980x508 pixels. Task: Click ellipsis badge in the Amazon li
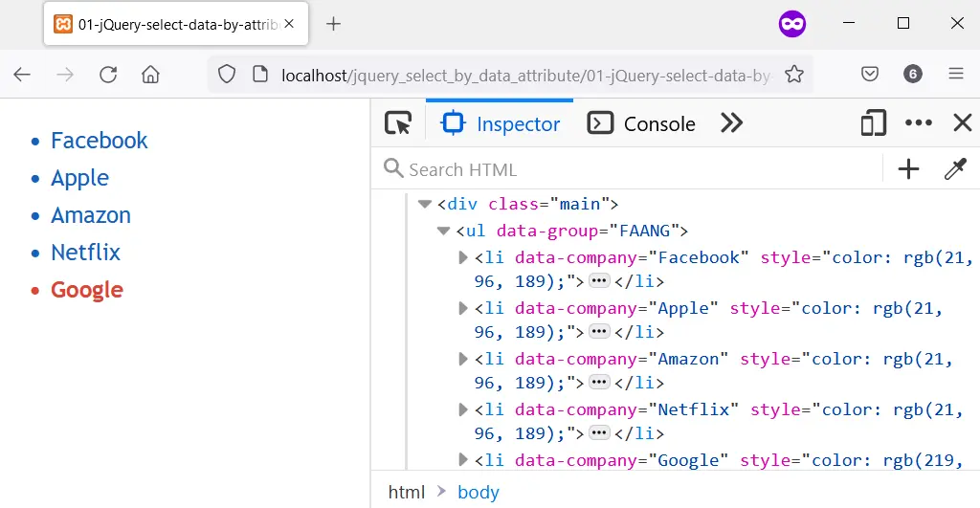pos(599,383)
